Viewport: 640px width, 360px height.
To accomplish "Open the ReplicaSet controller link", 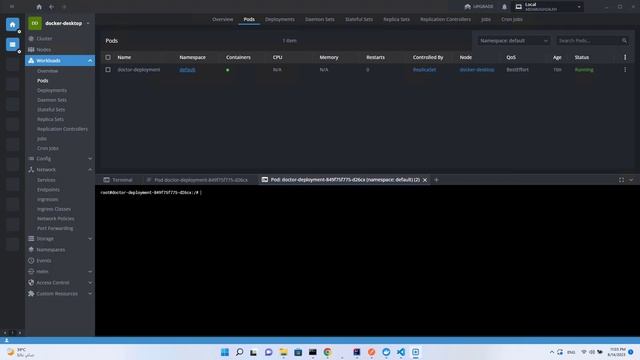I will 424,70.
